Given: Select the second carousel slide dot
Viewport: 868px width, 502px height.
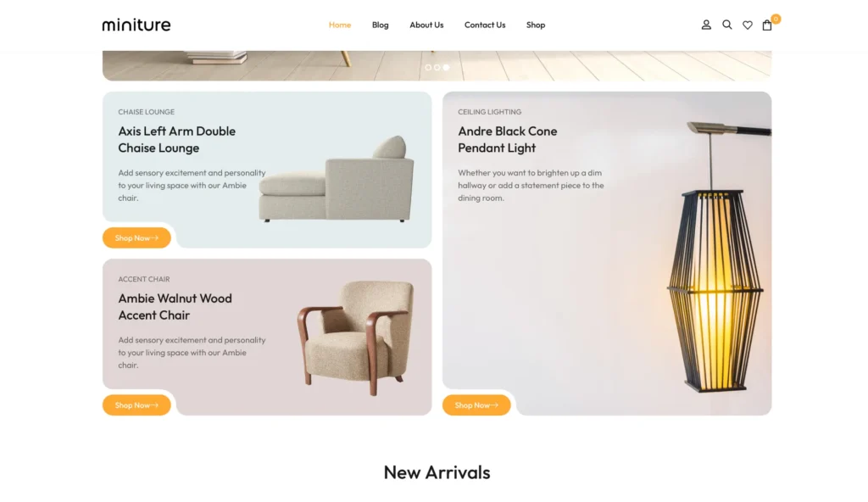Looking at the screenshot, I should [437, 68].
